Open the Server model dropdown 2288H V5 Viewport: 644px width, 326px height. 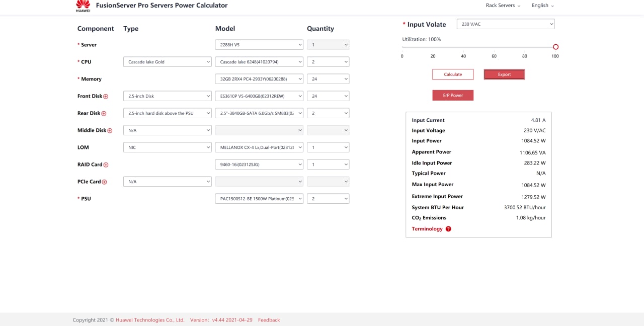point(259,45)
